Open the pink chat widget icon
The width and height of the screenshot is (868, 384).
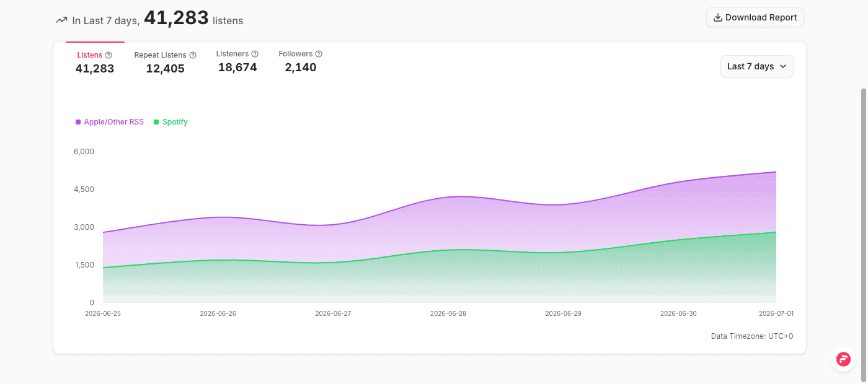tap(843, 359)
